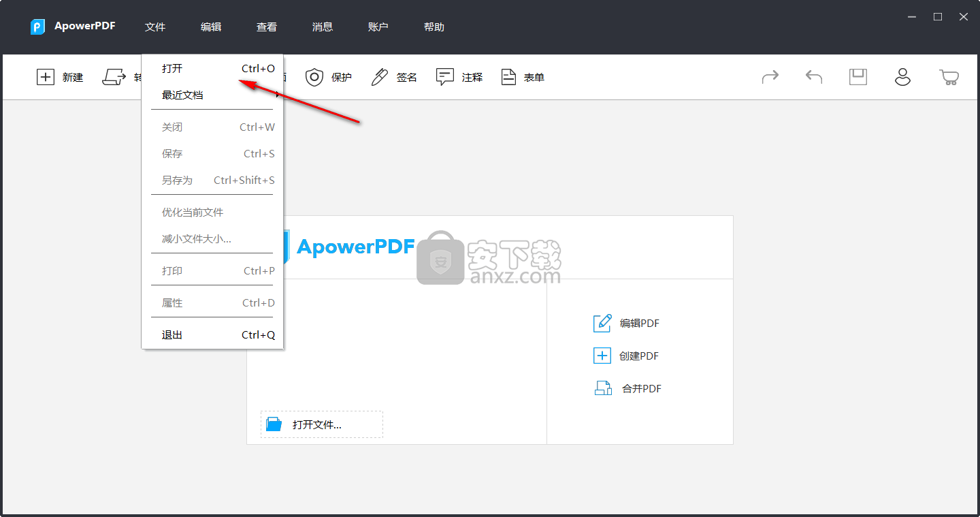Screen dimensions: 980x517
Task: Click the 注释 toolbar label
Action: click(x=472, y=78)
